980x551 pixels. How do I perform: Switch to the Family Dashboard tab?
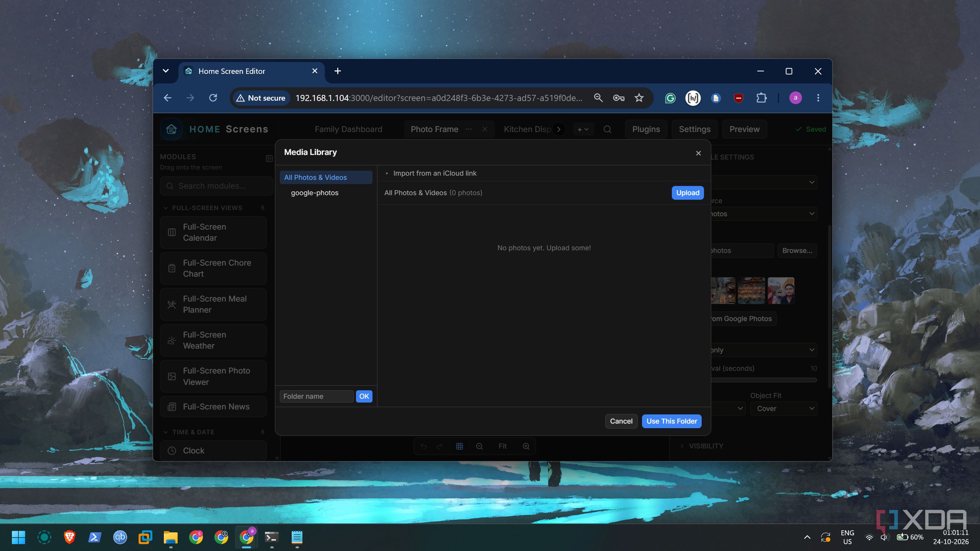(348, 129)
